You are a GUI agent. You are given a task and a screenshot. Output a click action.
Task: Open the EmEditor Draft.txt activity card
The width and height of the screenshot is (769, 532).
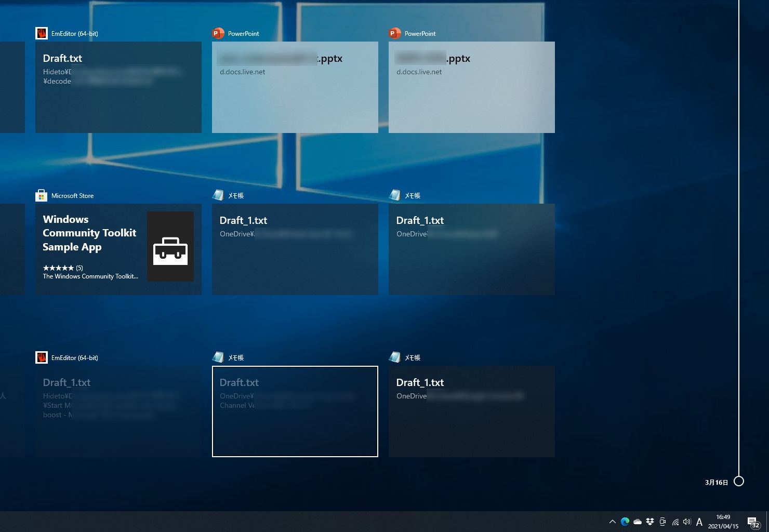coord(118,87)
